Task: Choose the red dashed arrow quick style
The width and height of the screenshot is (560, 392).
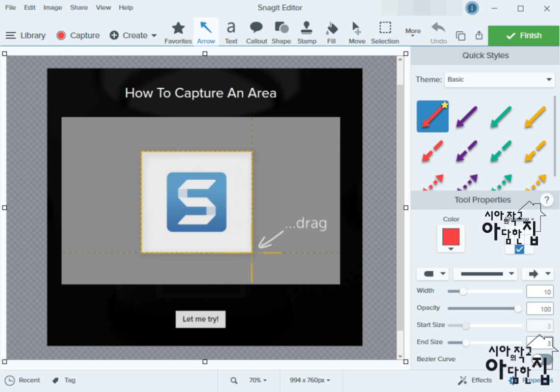Action: 433,151
